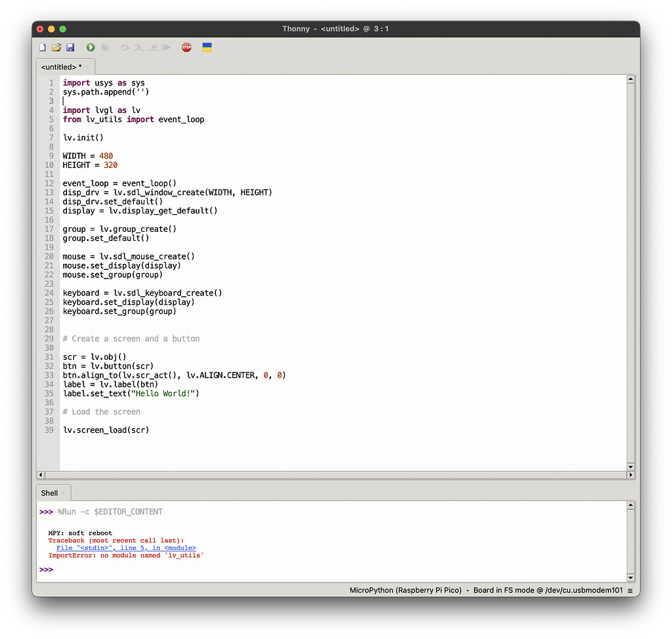The image size is (672, 639).
Task: Start the debugger
Action: tap(105, 47)
